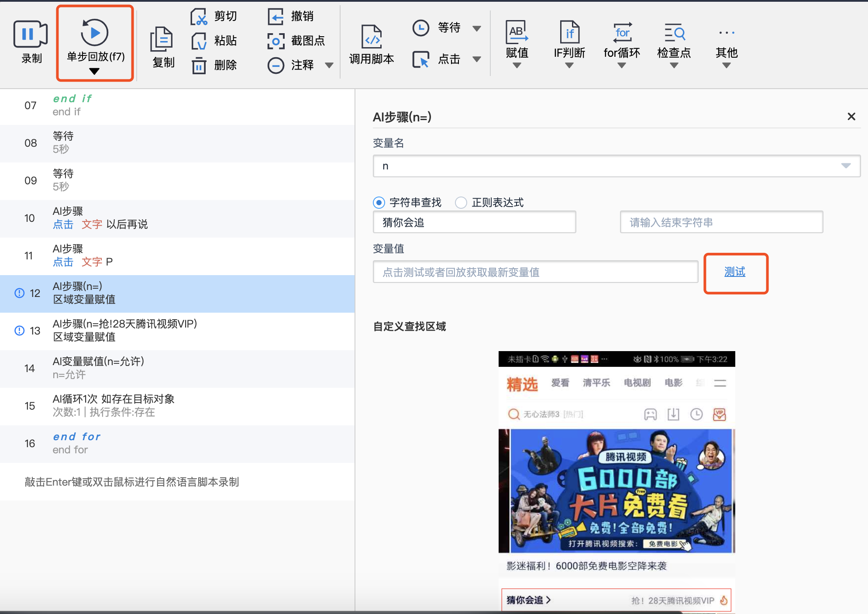Click the natural language script recording line

(x=177, y=482)
